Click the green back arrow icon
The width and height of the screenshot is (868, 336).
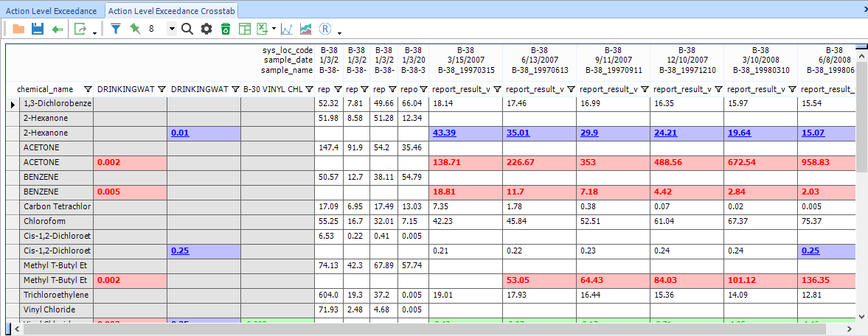point(57,29)
